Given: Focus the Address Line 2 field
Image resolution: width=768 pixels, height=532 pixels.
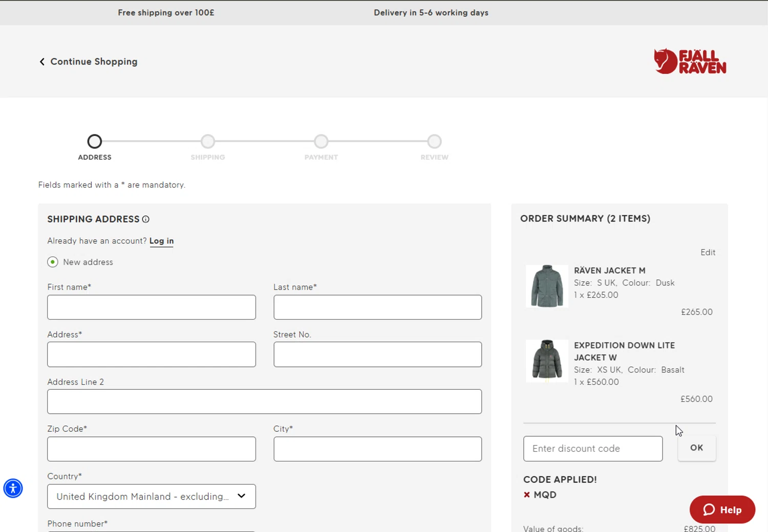Looking at the screenshot, I should [265, 402].
